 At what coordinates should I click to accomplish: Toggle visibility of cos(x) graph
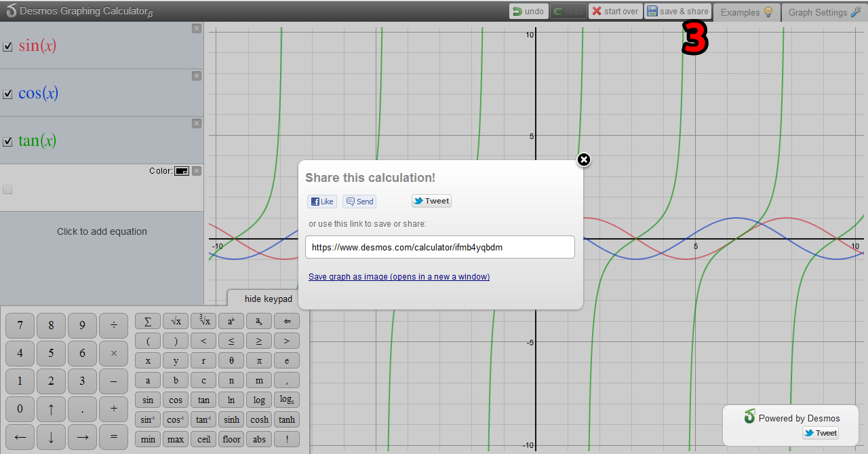pos(7,94)
